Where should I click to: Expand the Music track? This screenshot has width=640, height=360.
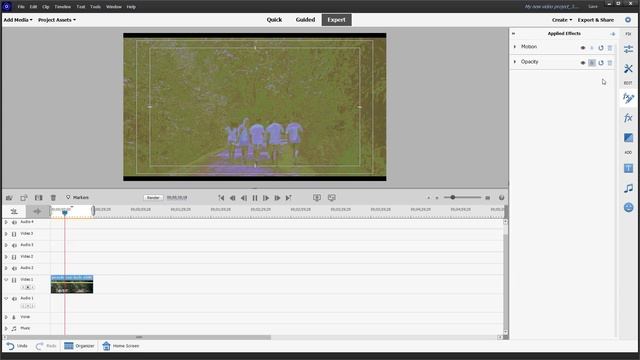coord(6,328)
